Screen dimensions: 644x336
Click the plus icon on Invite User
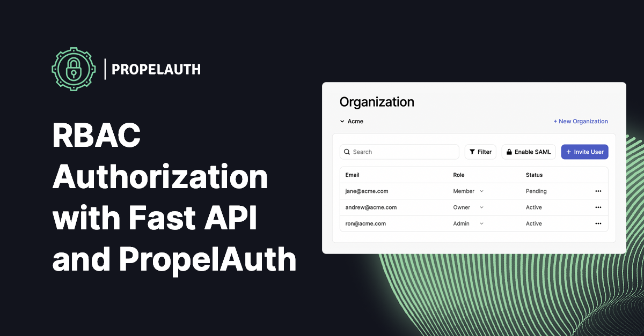[569, 152]
